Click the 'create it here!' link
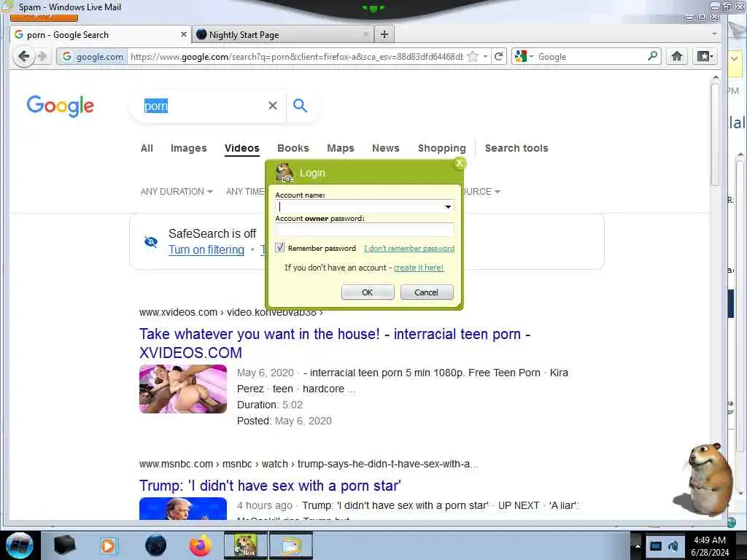 point(418,268)
